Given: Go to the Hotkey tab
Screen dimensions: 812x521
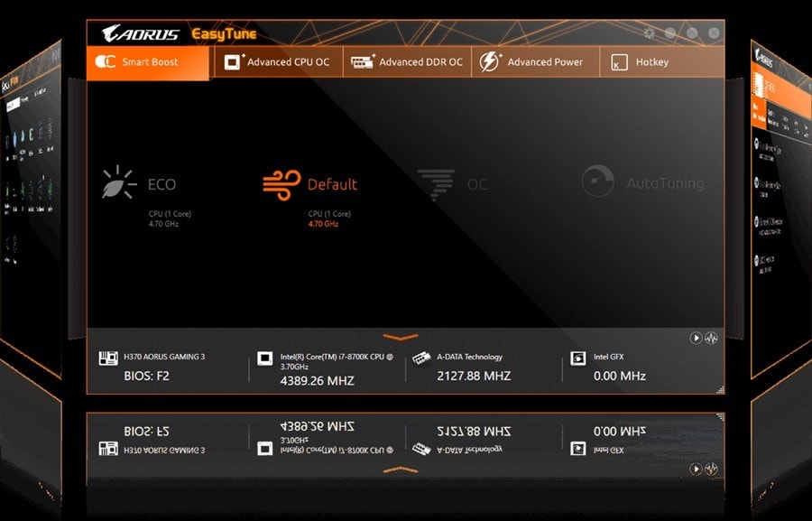Looking at the screenshot, I should click(x=662, y=62).
